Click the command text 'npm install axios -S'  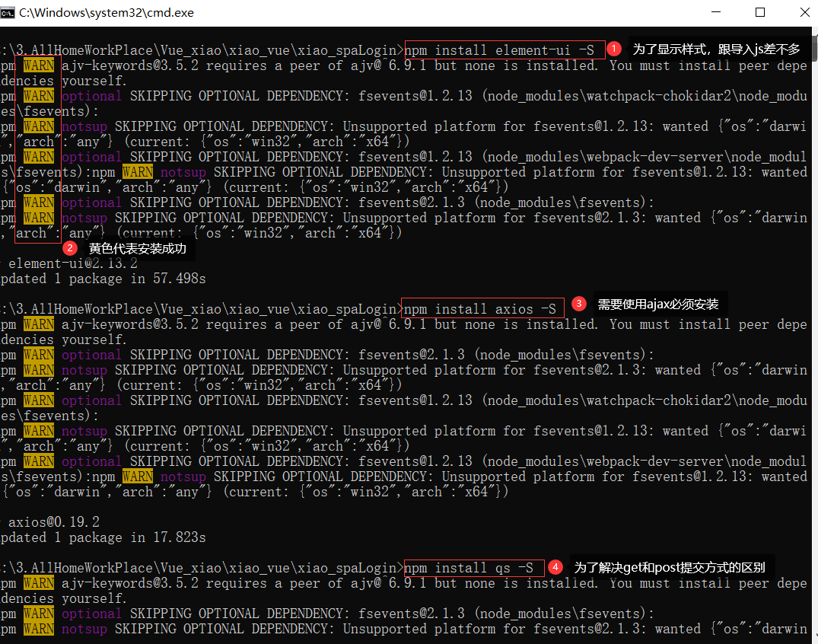click(x=480, y=309)
